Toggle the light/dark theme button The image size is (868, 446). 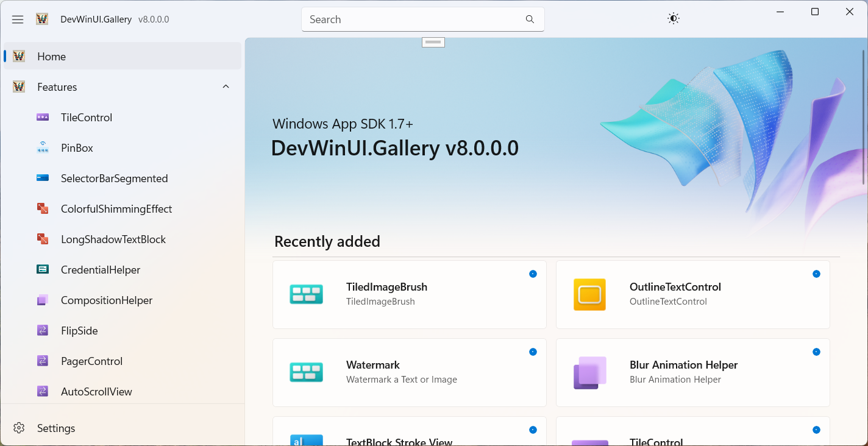click(x=673, y=19)
